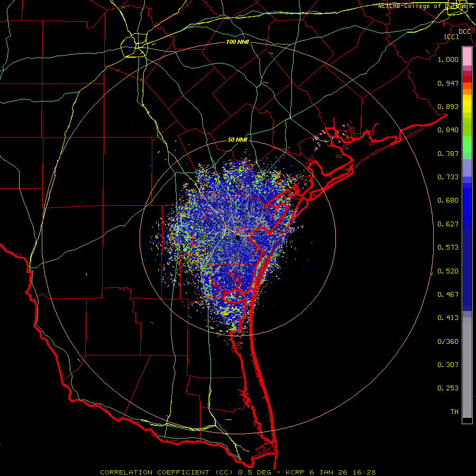The width and height of the screenshot is (476, 476).
Task: Click the black radar site dot at center
Action: [238, 237]
